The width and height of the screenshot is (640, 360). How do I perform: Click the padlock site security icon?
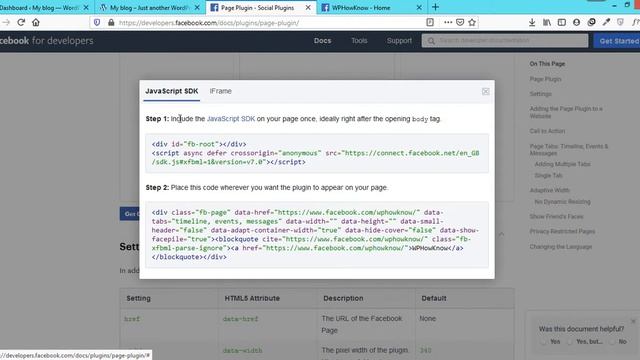(x=111, y=22)
